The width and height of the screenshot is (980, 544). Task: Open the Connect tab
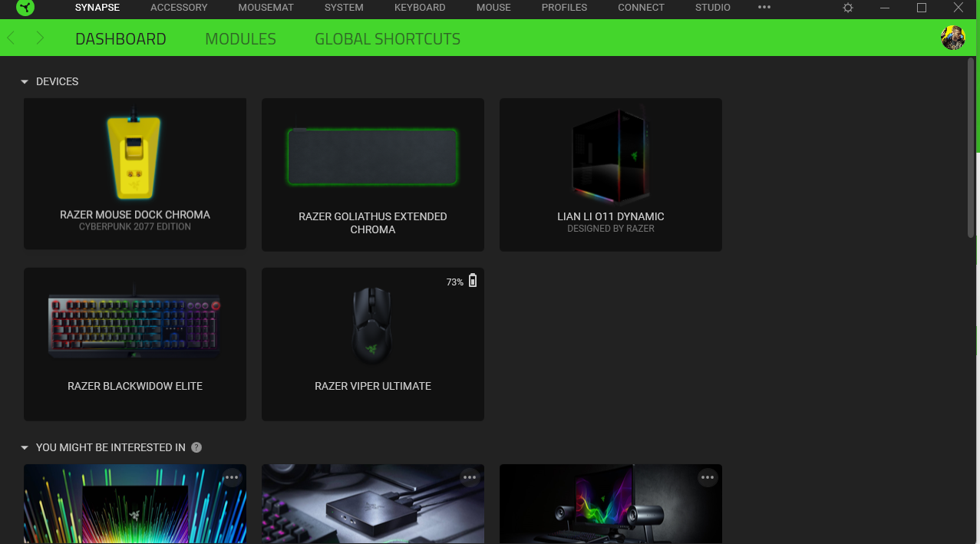641,8
